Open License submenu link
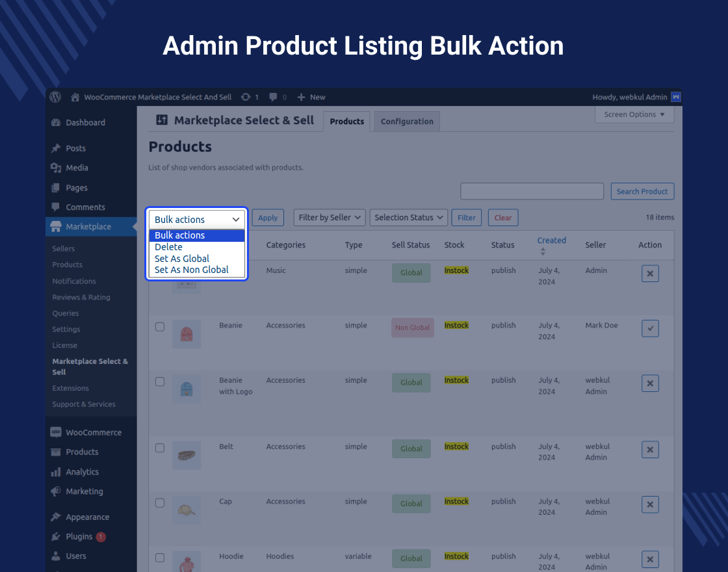This screenshot has width=728, height=572. click(x=64, y=345)
